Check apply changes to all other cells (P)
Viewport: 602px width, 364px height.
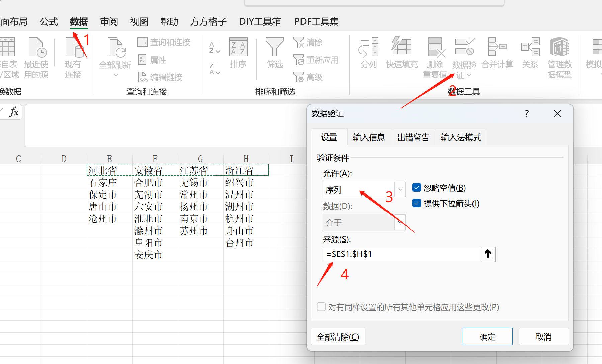pos(321,307)
